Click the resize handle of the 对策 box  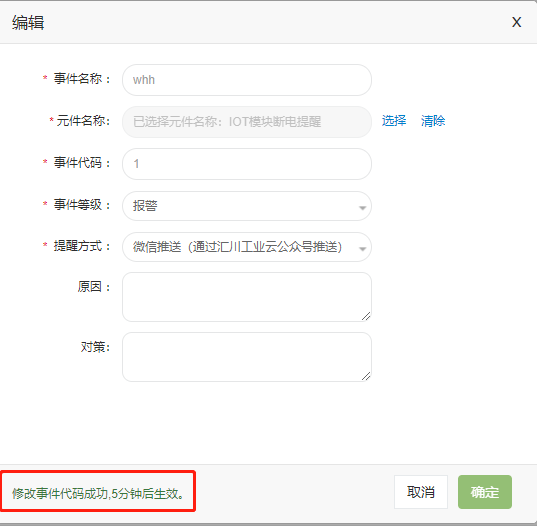(366, 376)
